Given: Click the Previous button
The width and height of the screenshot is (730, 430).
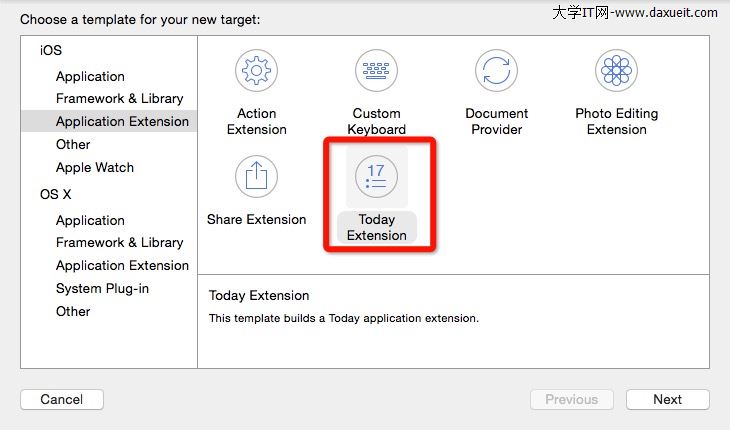Looking at the screenshot, I should coord(571,399).
